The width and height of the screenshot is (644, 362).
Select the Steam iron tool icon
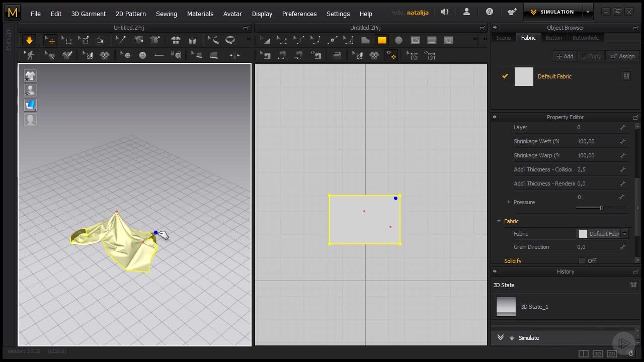point(337,55)
